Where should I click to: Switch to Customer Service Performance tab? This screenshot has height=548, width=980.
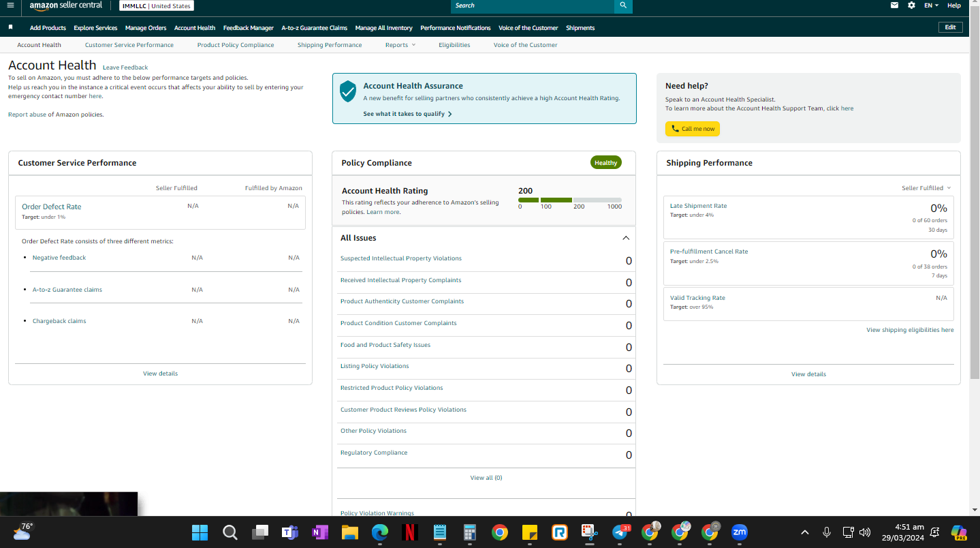click(129, 45)
